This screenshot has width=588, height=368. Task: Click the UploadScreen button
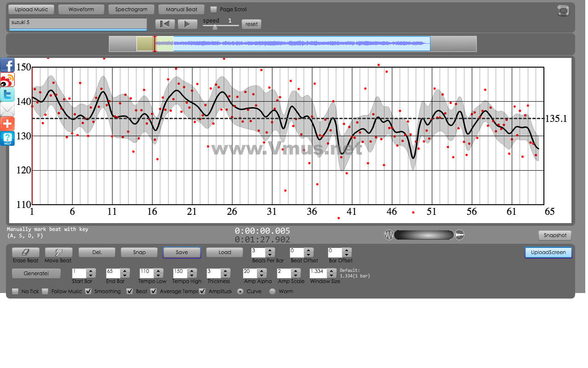548,253
